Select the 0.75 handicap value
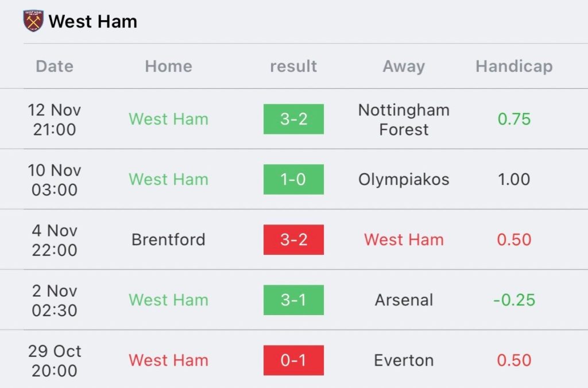The width and height of the screenshot is (588, 388). click(514, 119)
